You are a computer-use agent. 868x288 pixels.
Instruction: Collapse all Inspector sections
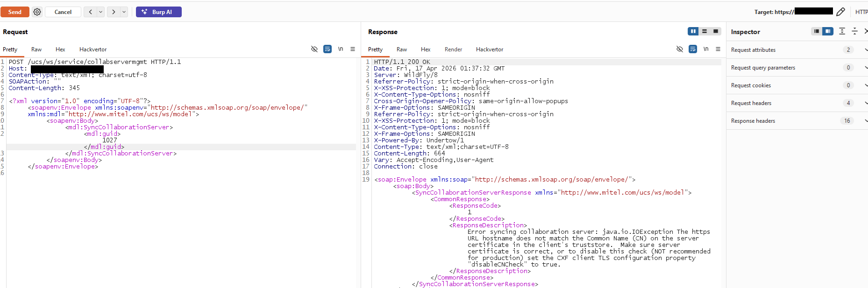click(854, 31)
